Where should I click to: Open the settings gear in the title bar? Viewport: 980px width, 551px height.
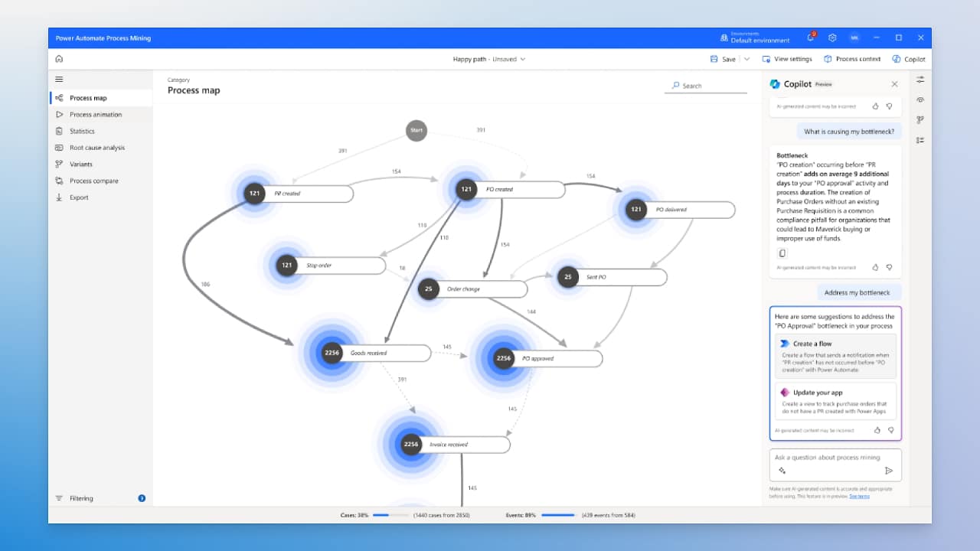coord(832,37)
